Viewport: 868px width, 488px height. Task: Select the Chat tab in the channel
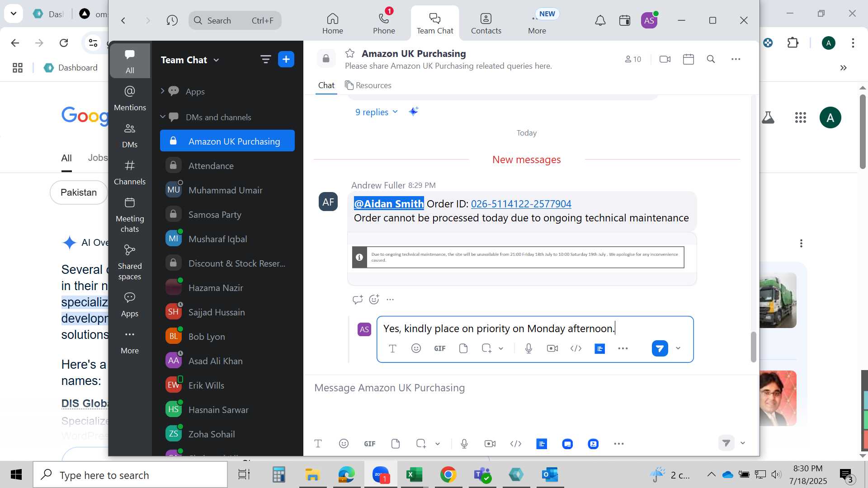pos(326,85)
